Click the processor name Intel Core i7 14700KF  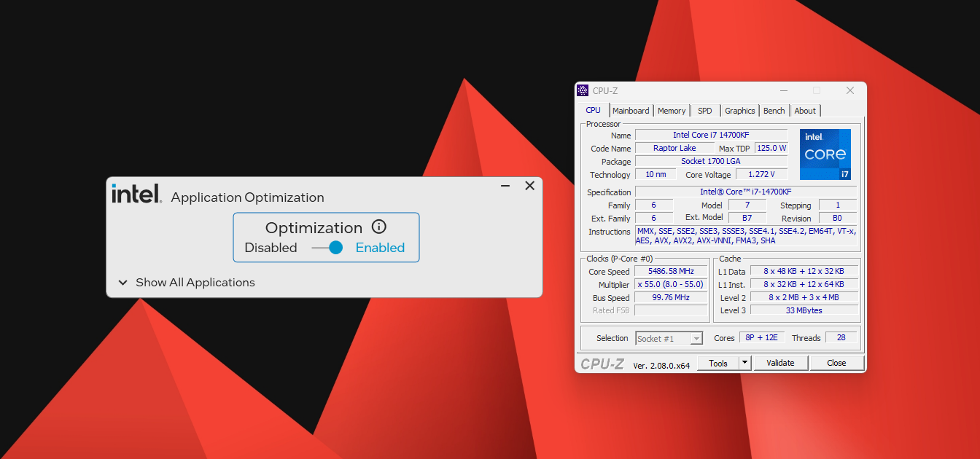711,135
